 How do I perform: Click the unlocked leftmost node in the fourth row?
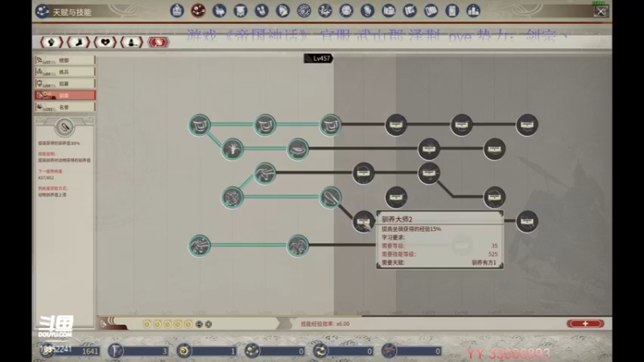coord(233,197)
